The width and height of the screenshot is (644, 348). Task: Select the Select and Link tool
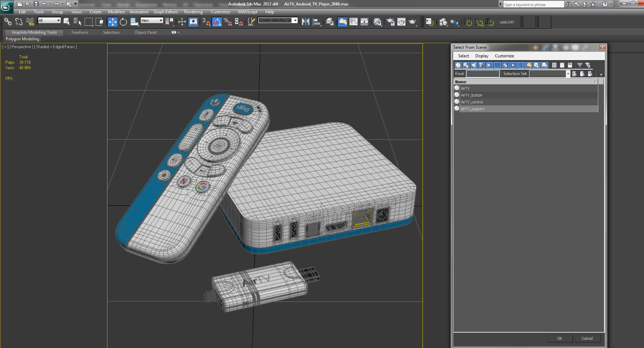(x=8, y=21)
